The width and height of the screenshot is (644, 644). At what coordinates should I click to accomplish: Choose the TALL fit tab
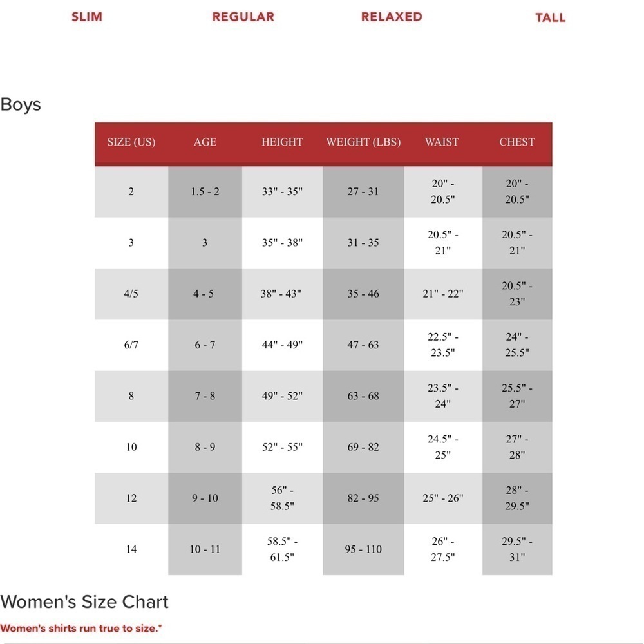[551, 17]
